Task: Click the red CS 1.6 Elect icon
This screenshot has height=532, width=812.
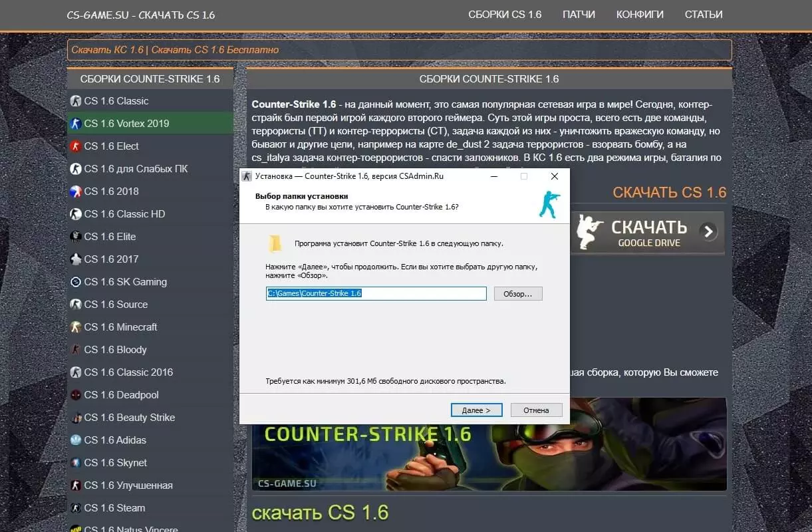Action: pos(75,146)
